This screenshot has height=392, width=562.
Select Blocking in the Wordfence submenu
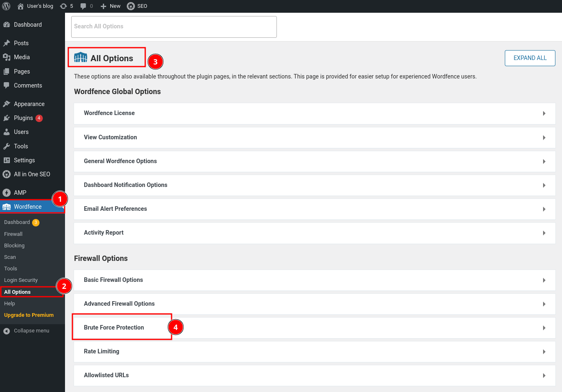pos(14,246)
